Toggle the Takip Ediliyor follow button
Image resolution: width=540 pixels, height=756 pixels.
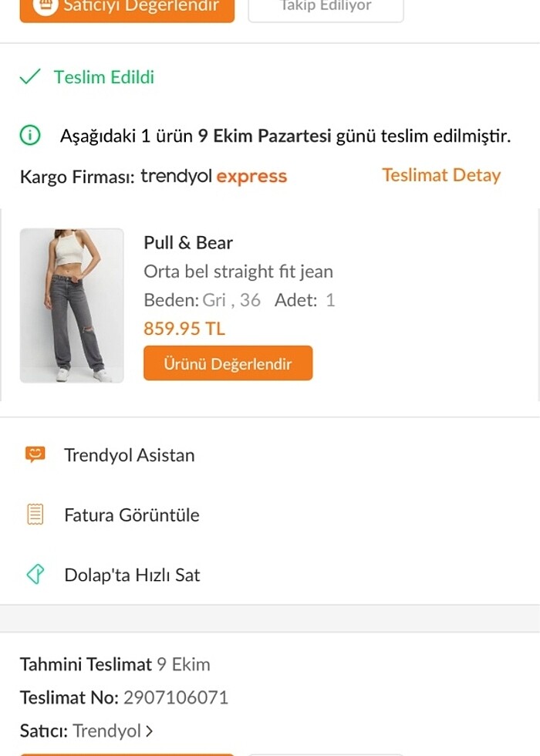point(326,8)
